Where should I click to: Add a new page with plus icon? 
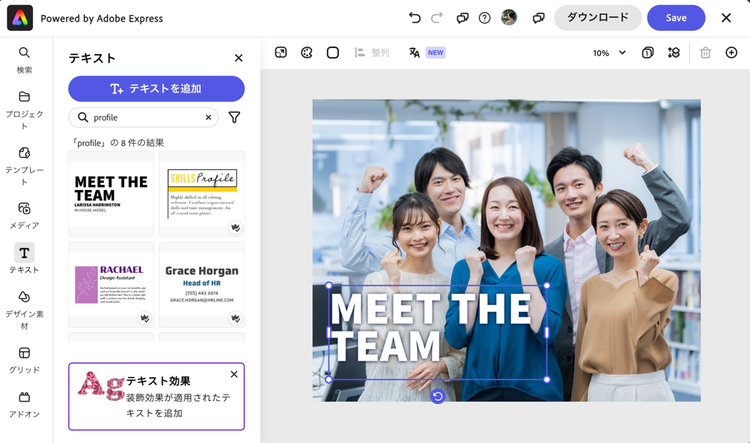(x=731, y=53)
